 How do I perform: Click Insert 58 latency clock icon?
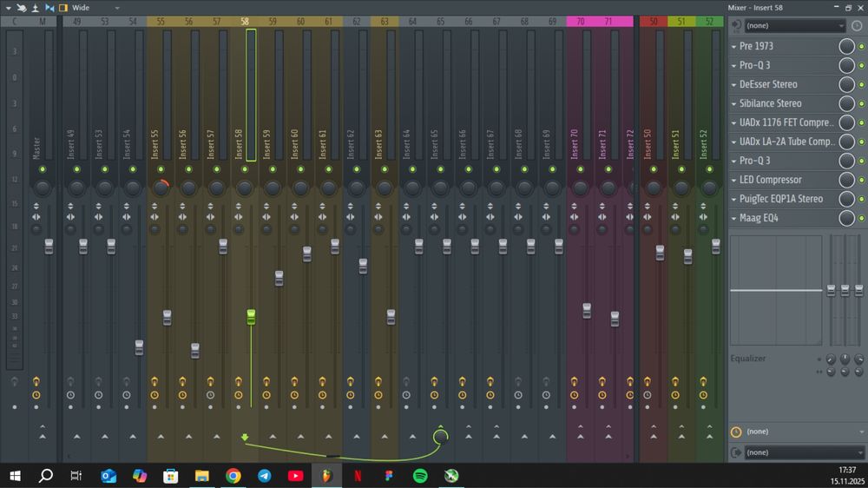pyautogui.click(x=238, y=395)
